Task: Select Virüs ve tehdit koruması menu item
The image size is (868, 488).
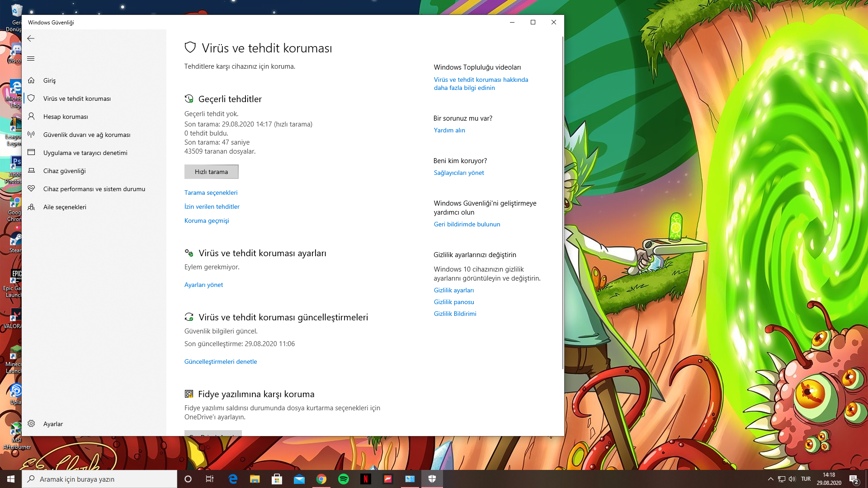Action: (x=77, y=99)
